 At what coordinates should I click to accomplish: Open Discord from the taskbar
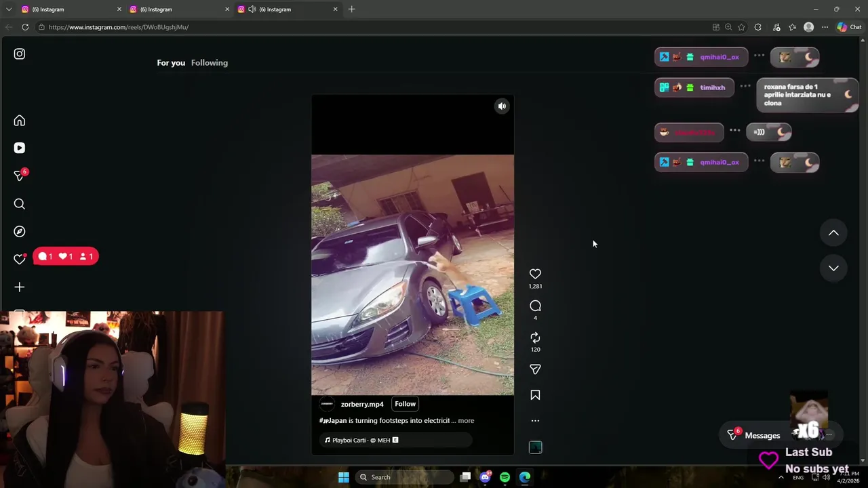coord(486,477)
